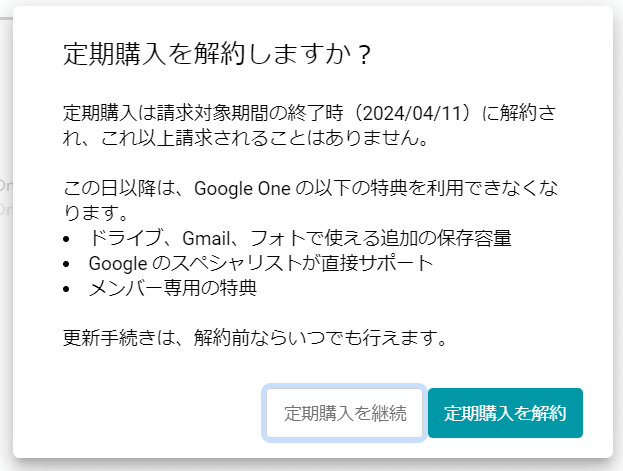This screenshot has height=471, width=623.
Task: Click the dimmed background right of dialog
Action: [x=618, y=250]
